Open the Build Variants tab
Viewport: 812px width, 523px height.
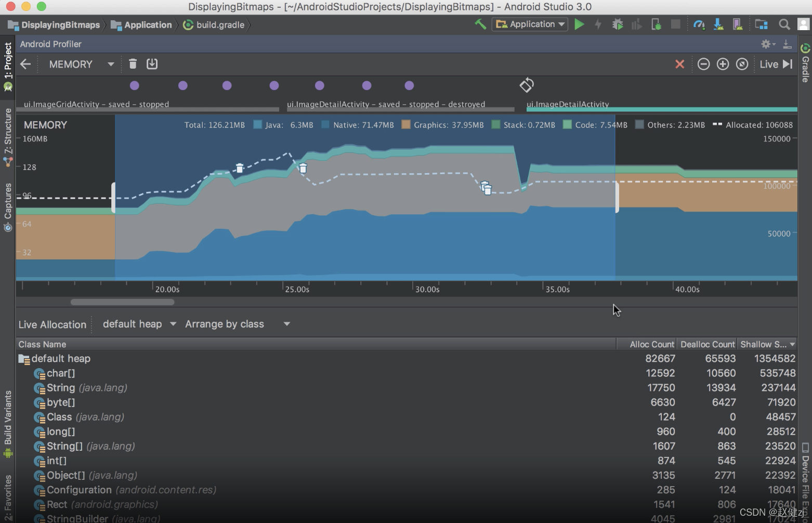point(8,424)
